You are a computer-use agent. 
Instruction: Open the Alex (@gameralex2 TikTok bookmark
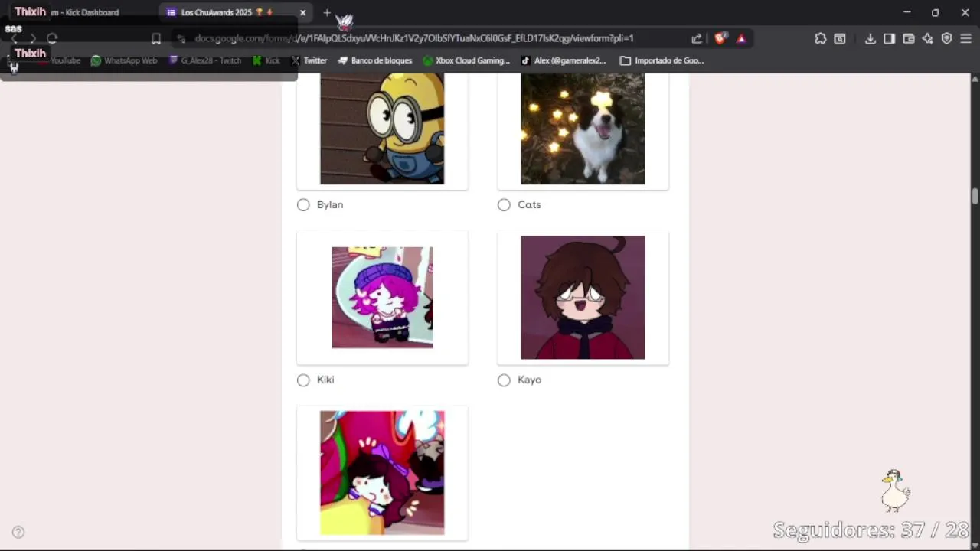(x=563, y=60)
